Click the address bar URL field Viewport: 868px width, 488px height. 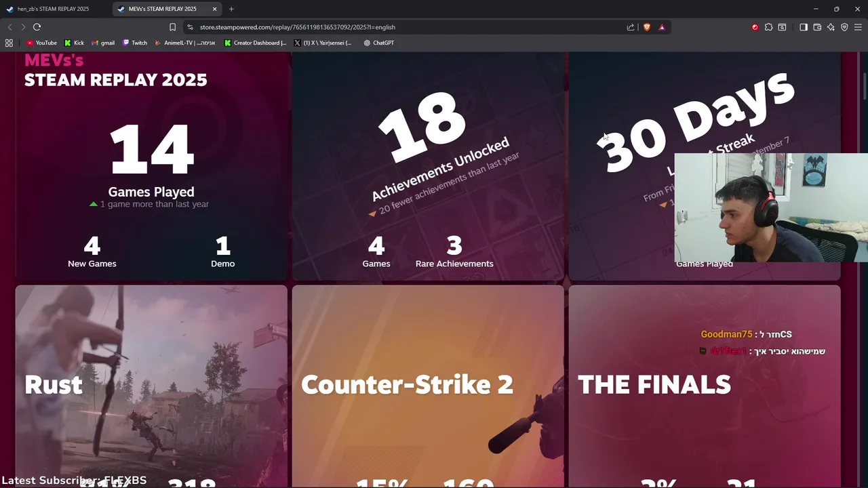tap(407, 27)
